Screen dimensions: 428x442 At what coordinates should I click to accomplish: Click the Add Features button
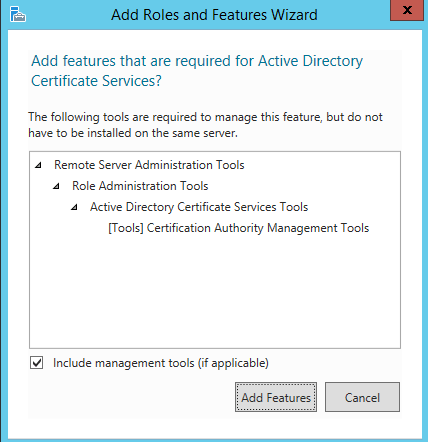pyautogui.click(x=276, y=397)
